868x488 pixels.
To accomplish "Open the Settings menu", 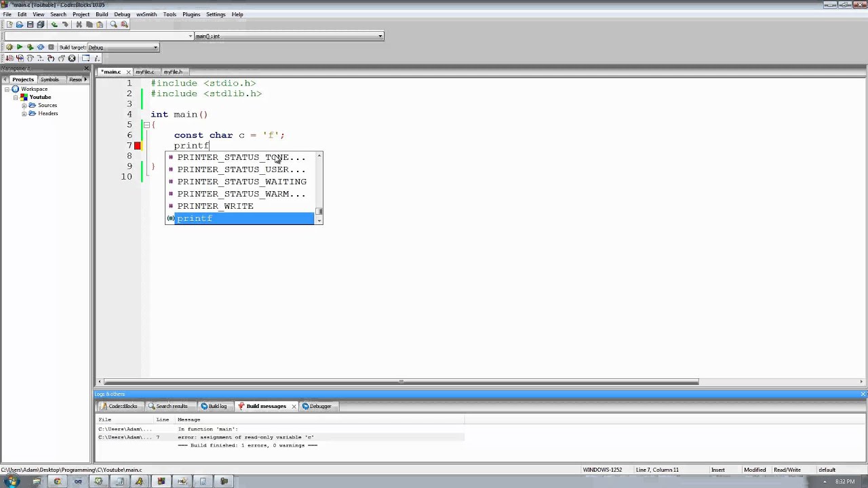I will coord(216,14).
